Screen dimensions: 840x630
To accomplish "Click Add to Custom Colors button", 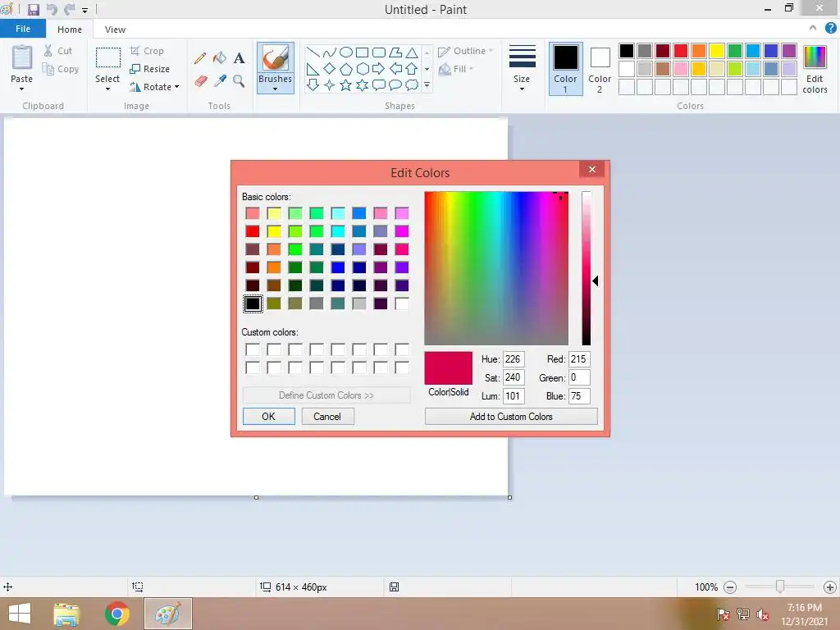I will click(x=511, y=416).
